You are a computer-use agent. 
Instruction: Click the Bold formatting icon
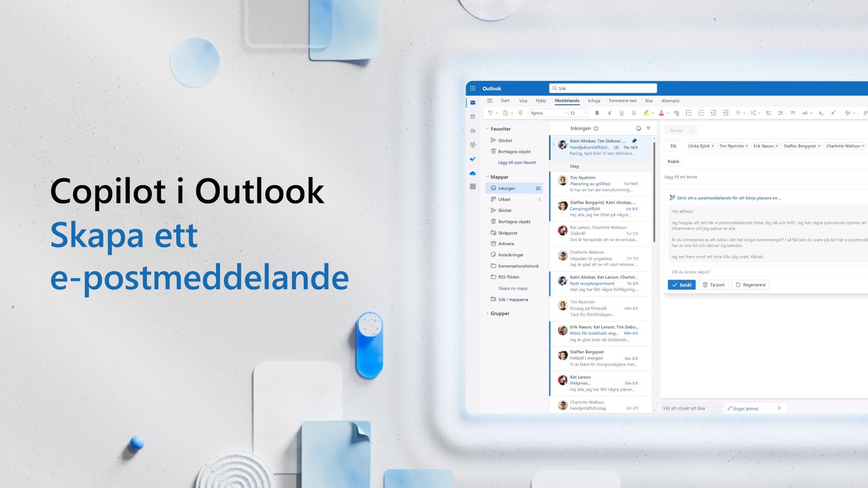[596, 113]
